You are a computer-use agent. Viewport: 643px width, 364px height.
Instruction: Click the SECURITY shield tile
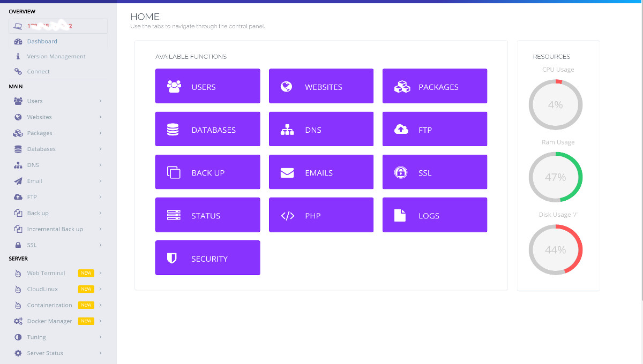tap(207, 257)
